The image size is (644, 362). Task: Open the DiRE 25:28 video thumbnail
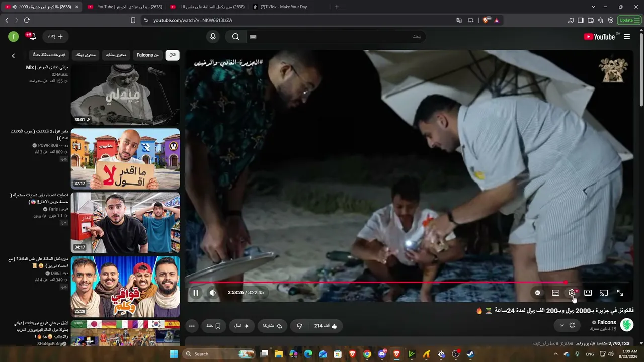pyautogui.click(x=125, y=287)
